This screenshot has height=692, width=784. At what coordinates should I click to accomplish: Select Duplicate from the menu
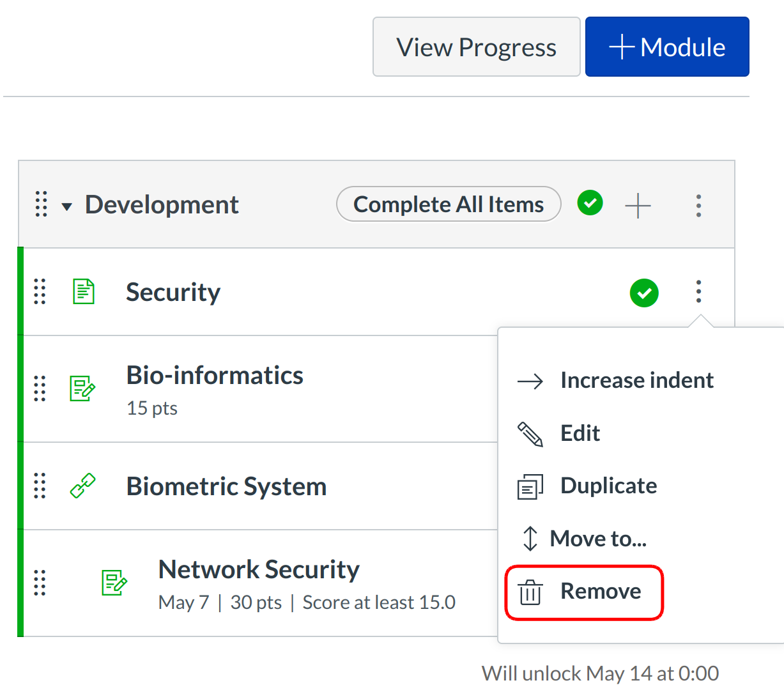(608, 486)
